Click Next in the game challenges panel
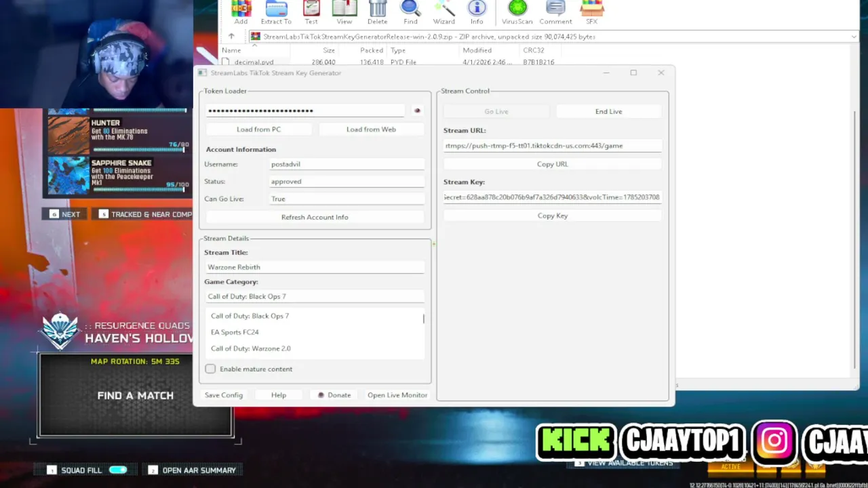Image resolution: width=868 pixels, height=488 pixels. 64,214
